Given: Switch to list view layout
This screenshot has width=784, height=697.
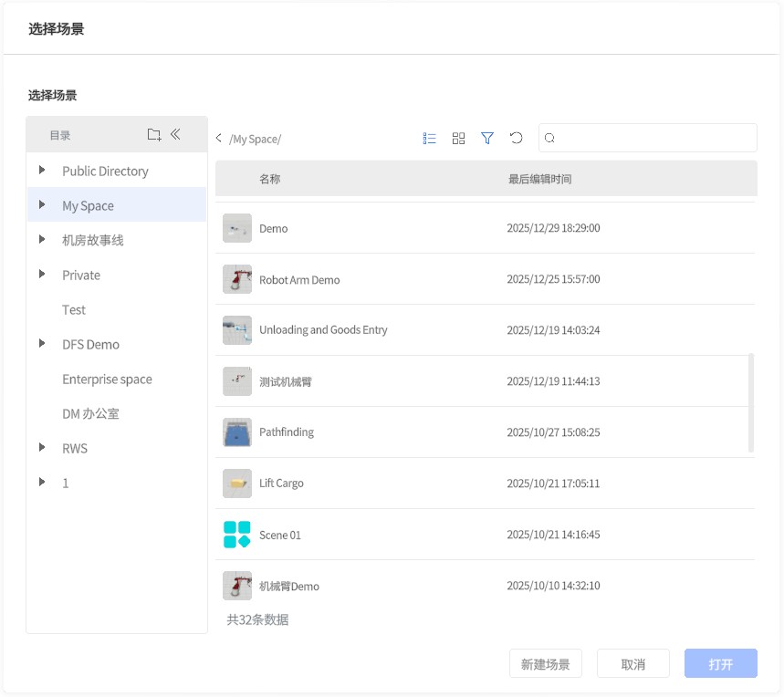Looking at the screenshot, I should point(430,139).
